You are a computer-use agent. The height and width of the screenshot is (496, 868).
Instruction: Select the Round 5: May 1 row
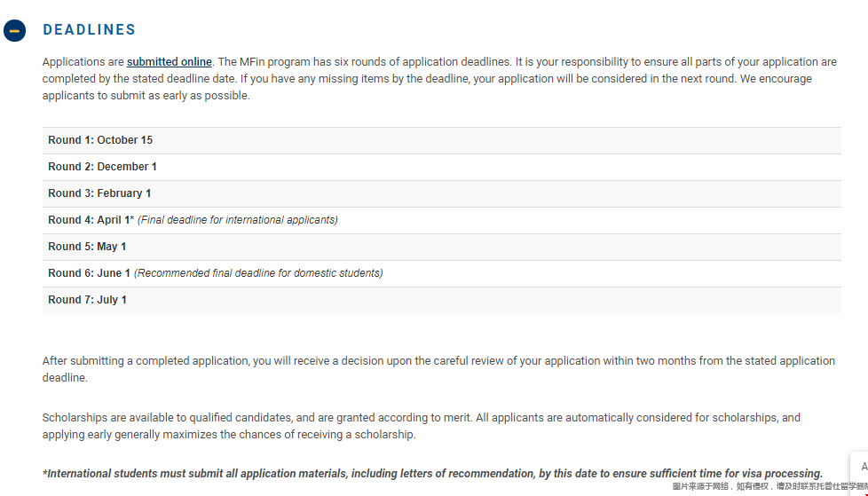[x=442, y=247]
